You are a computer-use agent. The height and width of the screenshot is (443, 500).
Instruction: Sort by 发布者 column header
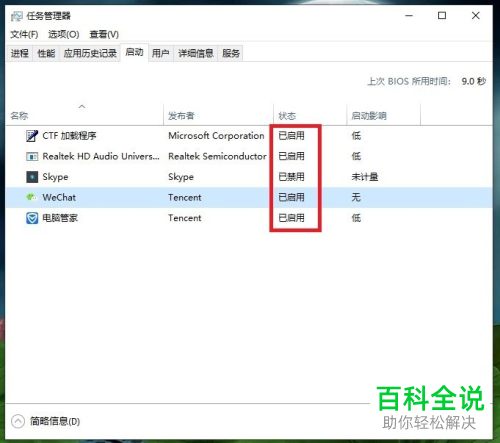[218, 115]
